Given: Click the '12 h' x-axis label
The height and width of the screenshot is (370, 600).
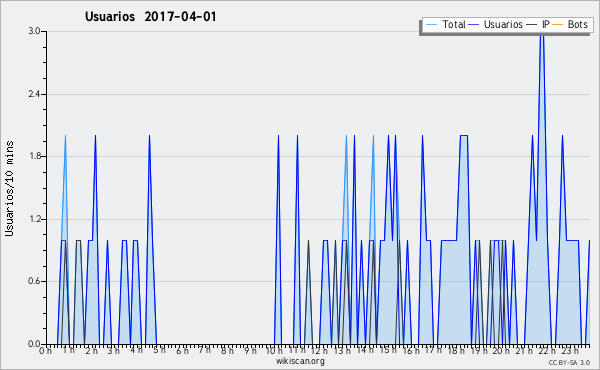Looking at the screenshot, I should click(319, 351).
